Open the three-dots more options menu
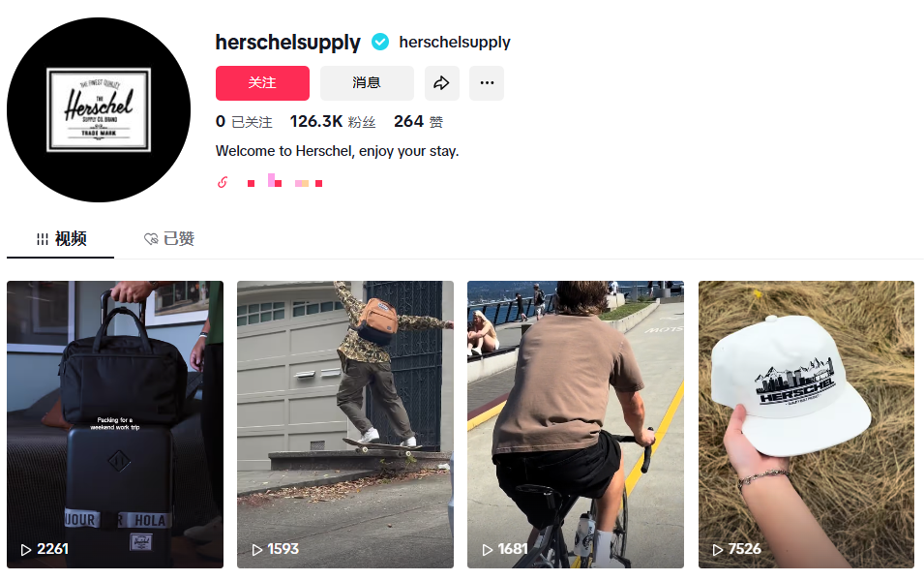 pos(487,83)
